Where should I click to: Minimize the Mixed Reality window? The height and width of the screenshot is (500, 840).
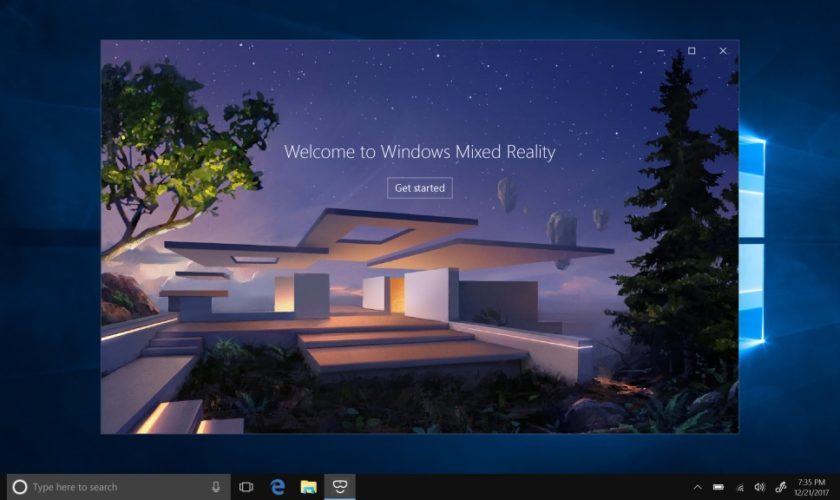tap(661, 51)
